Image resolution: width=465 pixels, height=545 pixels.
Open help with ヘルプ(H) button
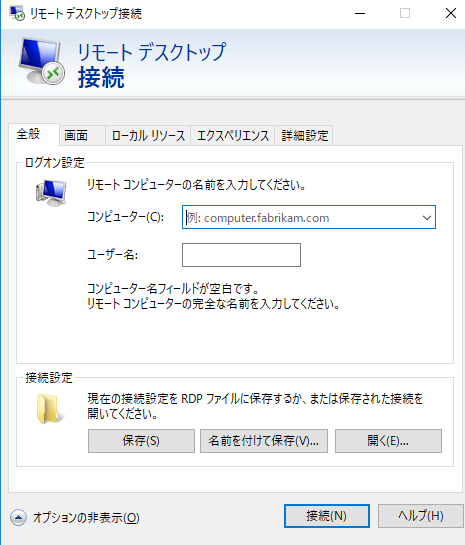(x=421, y=516)
